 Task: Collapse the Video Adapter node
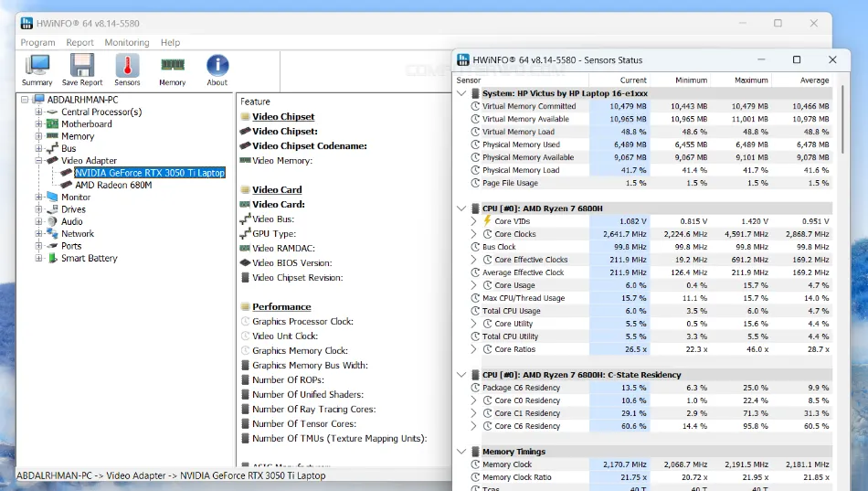(x=38, y=161)
